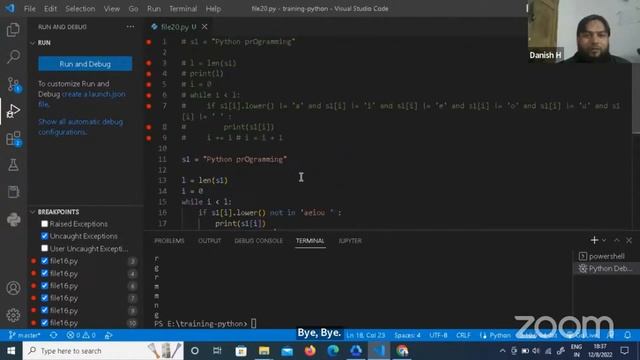Open File Explorer from the taskbar
This screenshot has width=640, height=360.
coord(264,351)
